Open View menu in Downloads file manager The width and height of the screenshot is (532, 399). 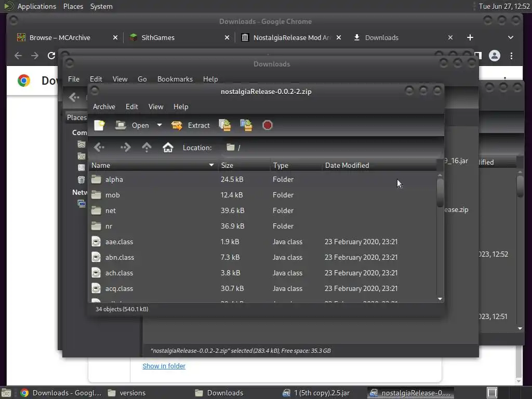click(x=120, y=79)
